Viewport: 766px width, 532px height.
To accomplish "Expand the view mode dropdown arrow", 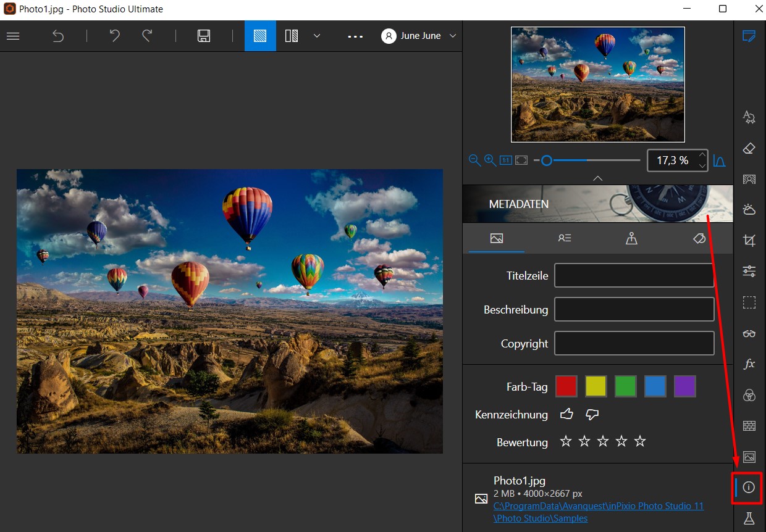I will [x=317, y=36].
